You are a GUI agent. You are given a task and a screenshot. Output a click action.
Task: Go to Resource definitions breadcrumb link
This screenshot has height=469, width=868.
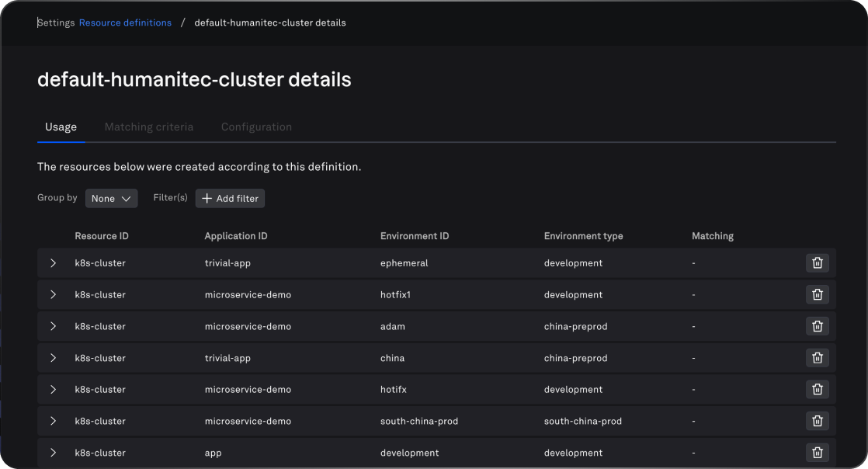(x=125, y=23)
